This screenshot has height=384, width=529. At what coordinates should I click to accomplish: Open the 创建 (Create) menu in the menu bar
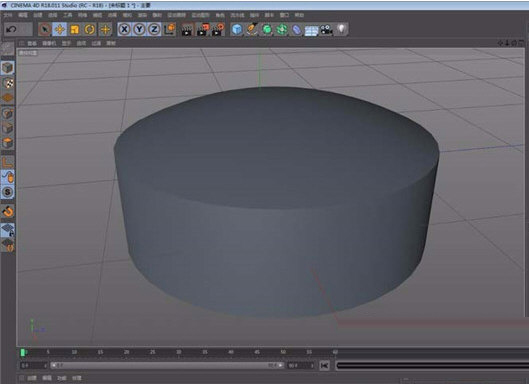point(38,15)
